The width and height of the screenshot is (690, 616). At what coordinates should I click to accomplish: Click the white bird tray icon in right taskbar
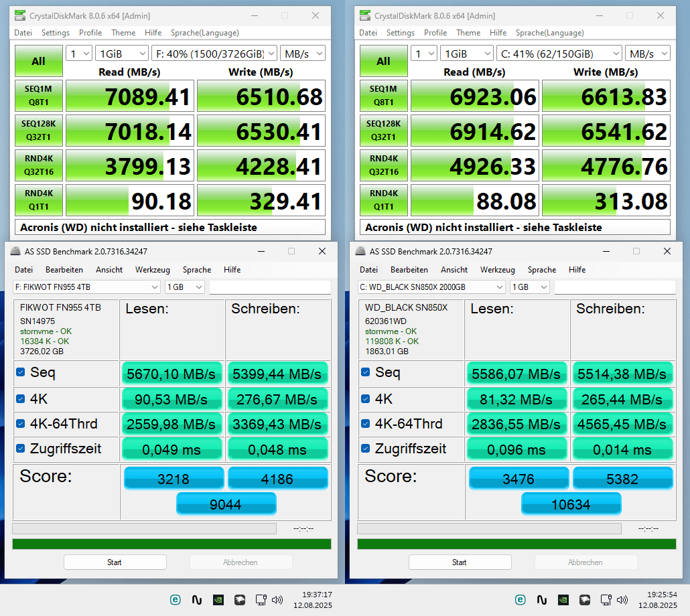tap(585, 600)
